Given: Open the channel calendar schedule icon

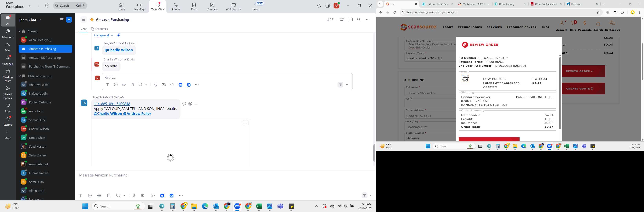Looking at the screenshot, I should coord(350,19).
